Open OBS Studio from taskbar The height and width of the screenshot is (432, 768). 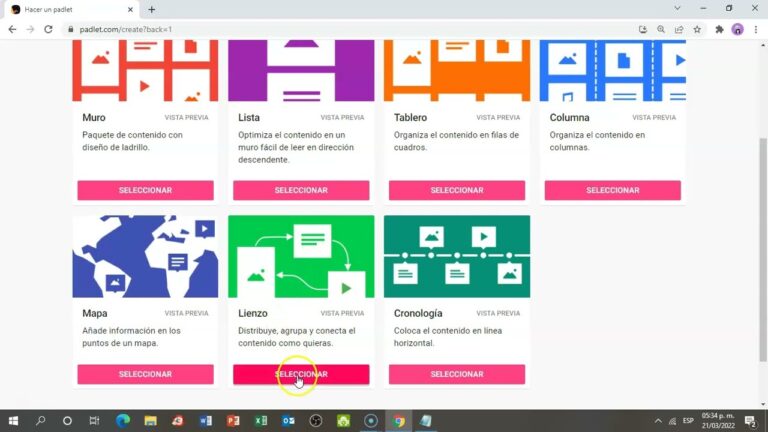pyautogui.click(x=316, y=421)
